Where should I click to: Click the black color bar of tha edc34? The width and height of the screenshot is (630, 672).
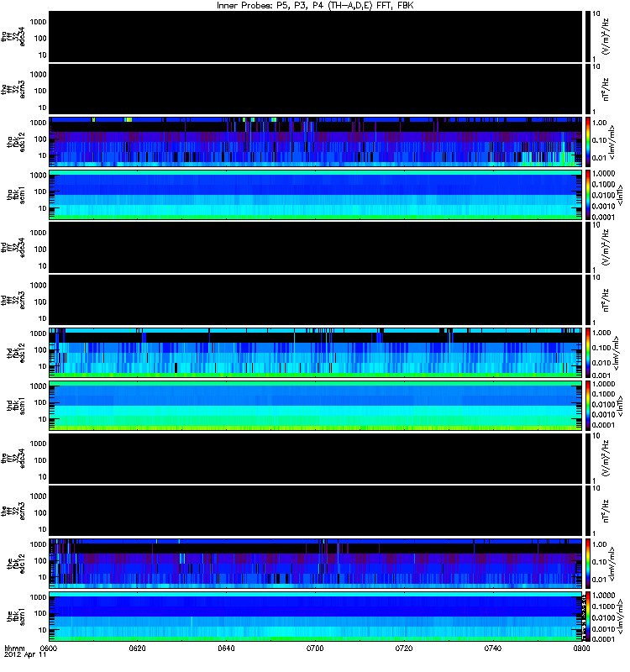[x=587, y=37]
